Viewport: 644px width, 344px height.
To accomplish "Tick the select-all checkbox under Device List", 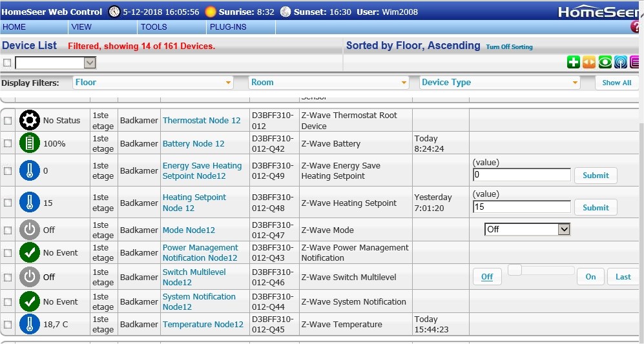I will 7,63.
